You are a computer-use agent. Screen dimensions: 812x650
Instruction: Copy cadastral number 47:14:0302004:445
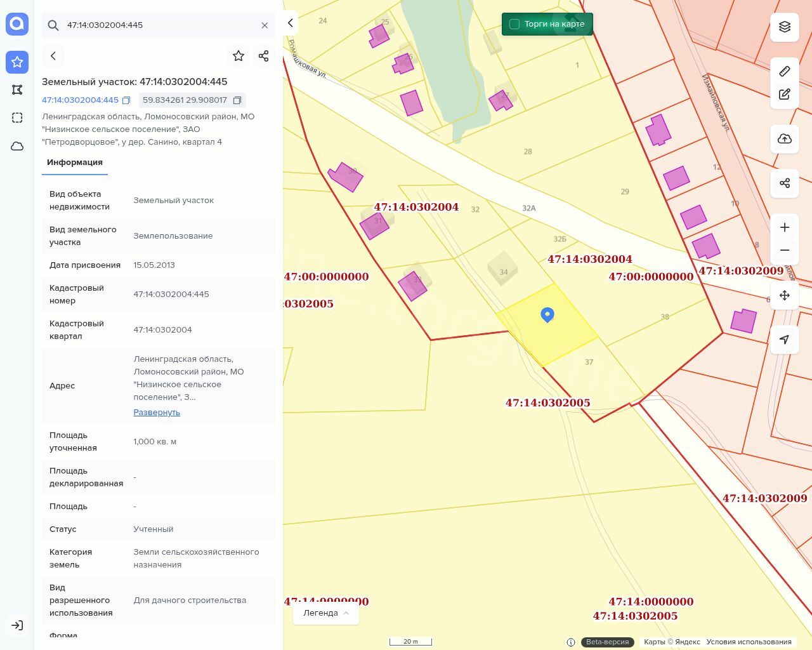coord(126,100)
